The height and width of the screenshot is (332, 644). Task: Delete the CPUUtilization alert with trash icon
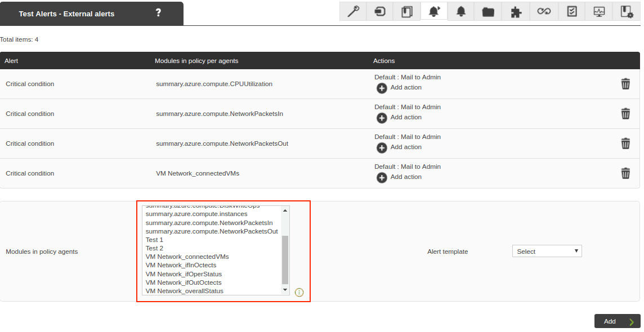625,84
